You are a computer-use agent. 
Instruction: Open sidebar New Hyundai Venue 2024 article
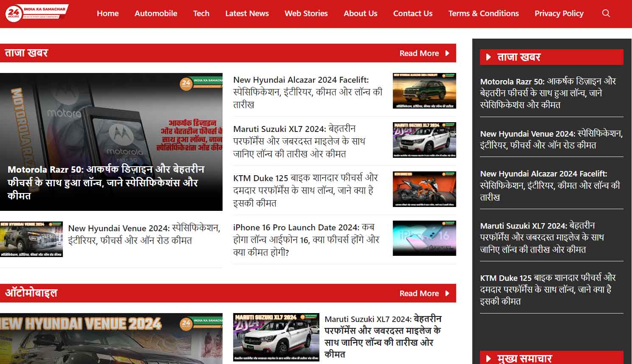551,140
